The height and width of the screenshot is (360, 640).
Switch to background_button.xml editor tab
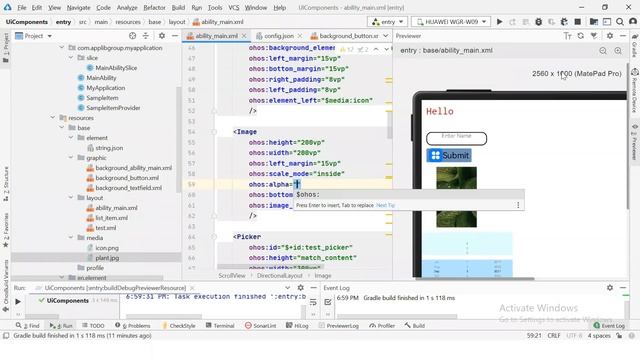tap(344, 36)
